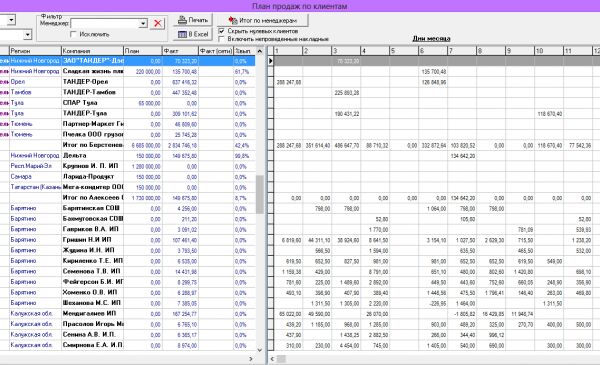This screenshot has height=365, width=600.
Task: Select Ларица-Продукт company cell
Action: click(92, 177)
